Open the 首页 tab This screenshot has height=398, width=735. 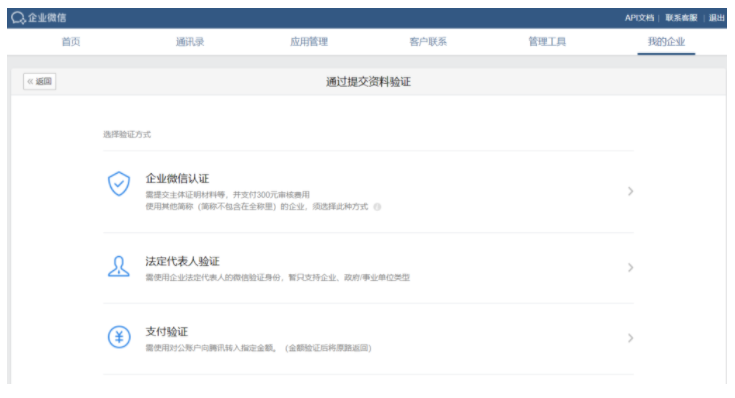click(71, 42)
